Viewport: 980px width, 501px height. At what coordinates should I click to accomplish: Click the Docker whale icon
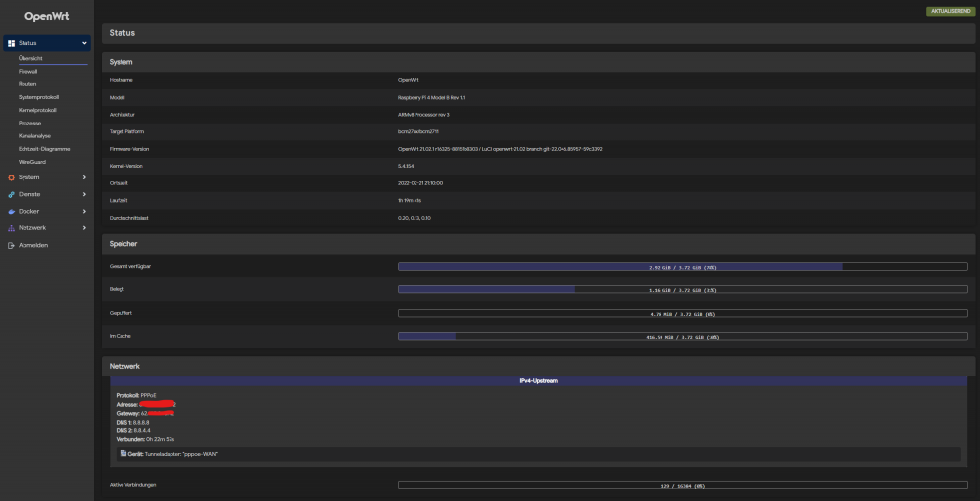click(11, 212)
